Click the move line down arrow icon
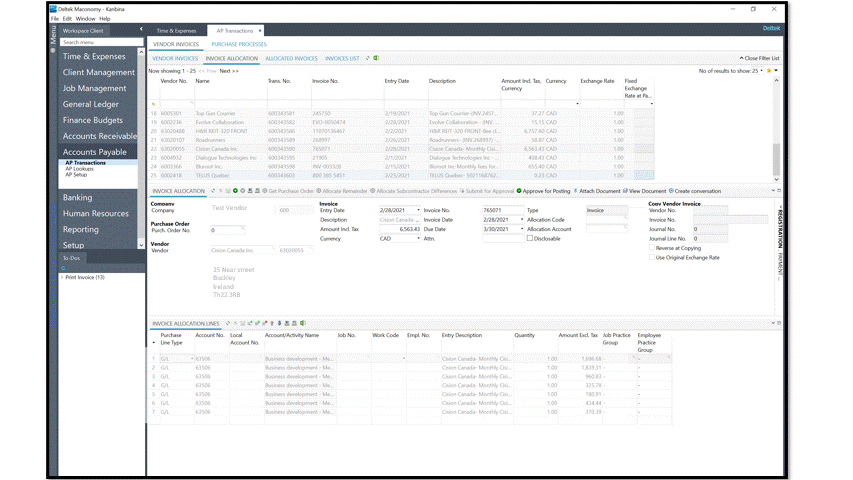Viewport: 853px width, 480px height. pyautogui.click(x=280, y=323)
